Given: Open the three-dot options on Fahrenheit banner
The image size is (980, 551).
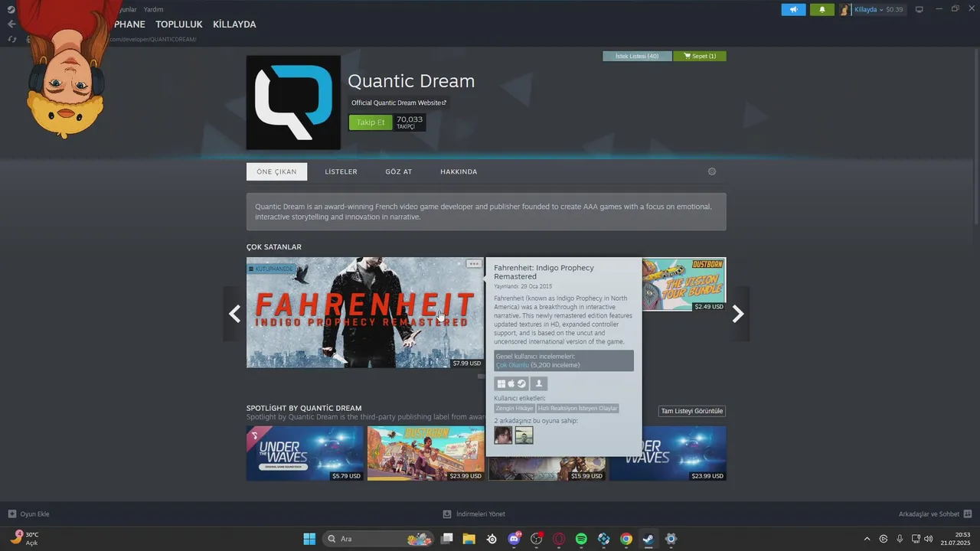Looking at the screenshot, I should tap(474, 264).
